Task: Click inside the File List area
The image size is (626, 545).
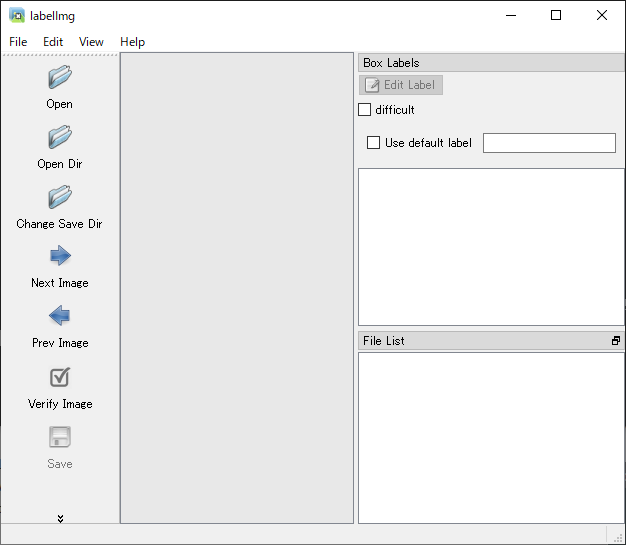Action: (491, 438)
